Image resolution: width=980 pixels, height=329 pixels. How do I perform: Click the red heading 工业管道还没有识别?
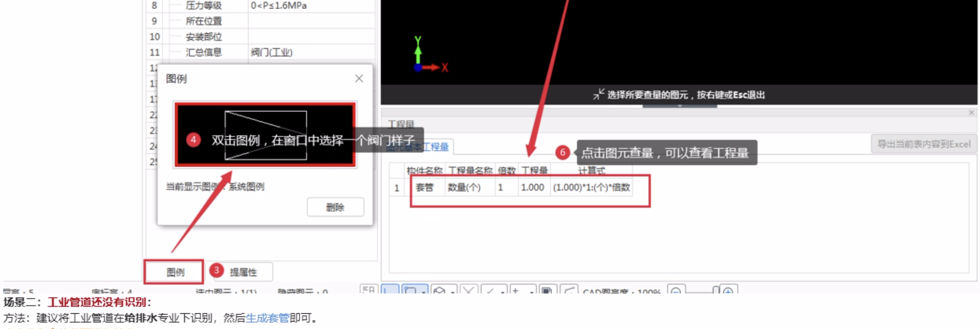coord(97,302)
